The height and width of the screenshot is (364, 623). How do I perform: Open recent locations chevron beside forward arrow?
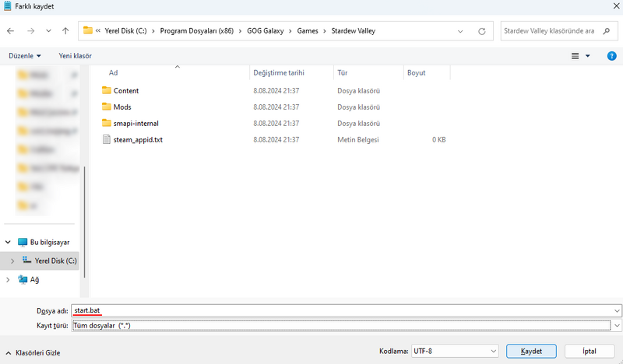coord(48,31)
